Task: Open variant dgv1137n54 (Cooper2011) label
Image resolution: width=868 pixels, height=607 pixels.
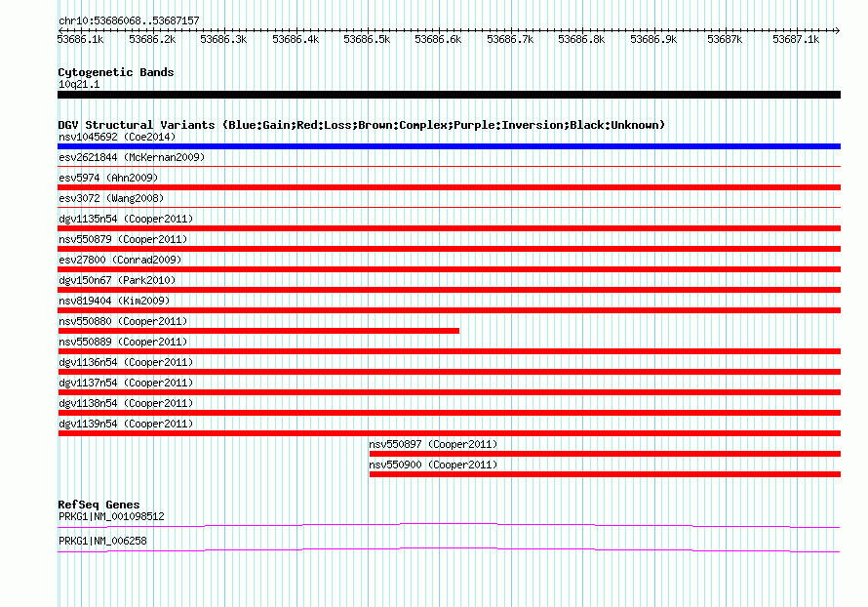Action: (x=126, y=383)
